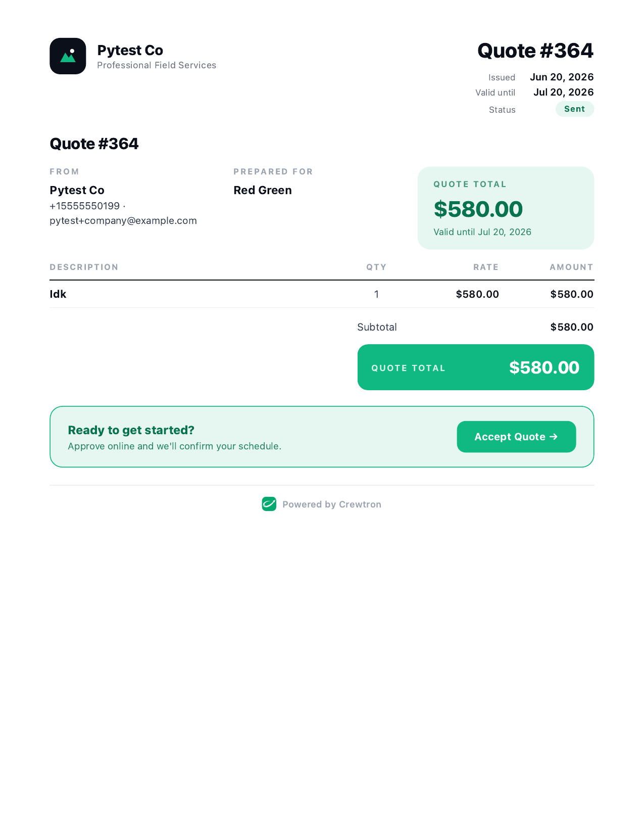Image resolution: width=644 pixels, height=834 pixels.
Task: Click the Pytest Co mountain logo icon
Action: tap(68, 56)
